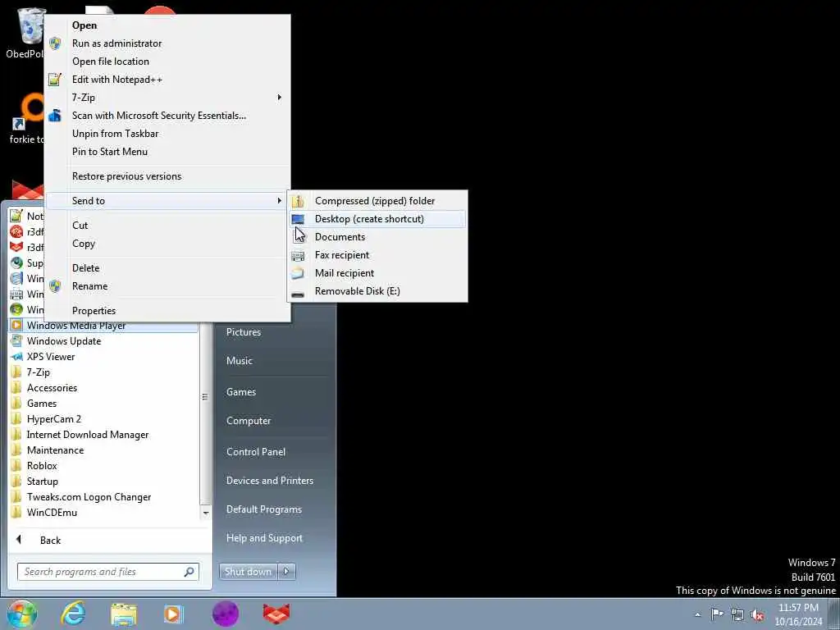Expand the 7-Zip program folder
The image size is (840, 630).
[x=104, y=372]
